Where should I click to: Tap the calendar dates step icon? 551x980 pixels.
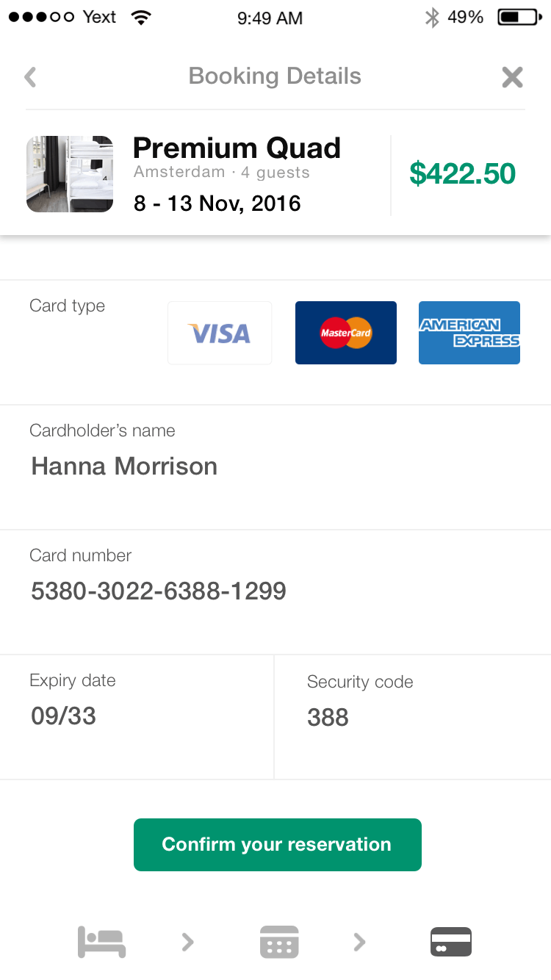(x=279, y=942)
